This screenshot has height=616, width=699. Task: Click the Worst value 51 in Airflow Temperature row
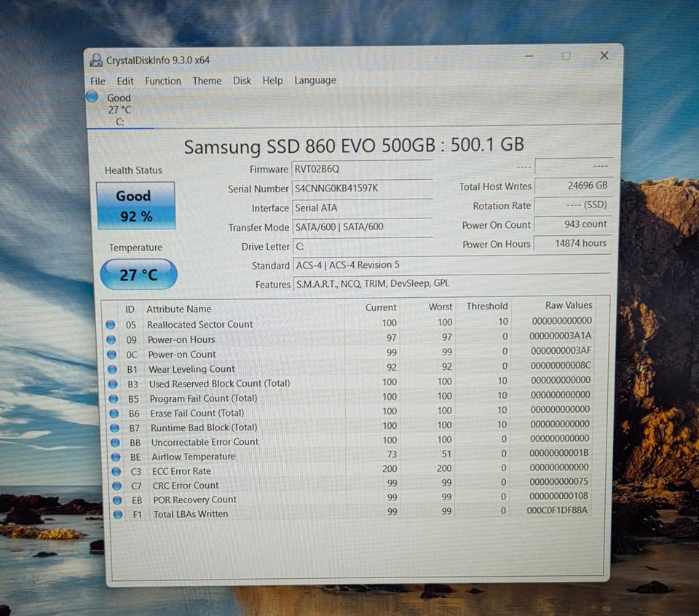(446, 454)
